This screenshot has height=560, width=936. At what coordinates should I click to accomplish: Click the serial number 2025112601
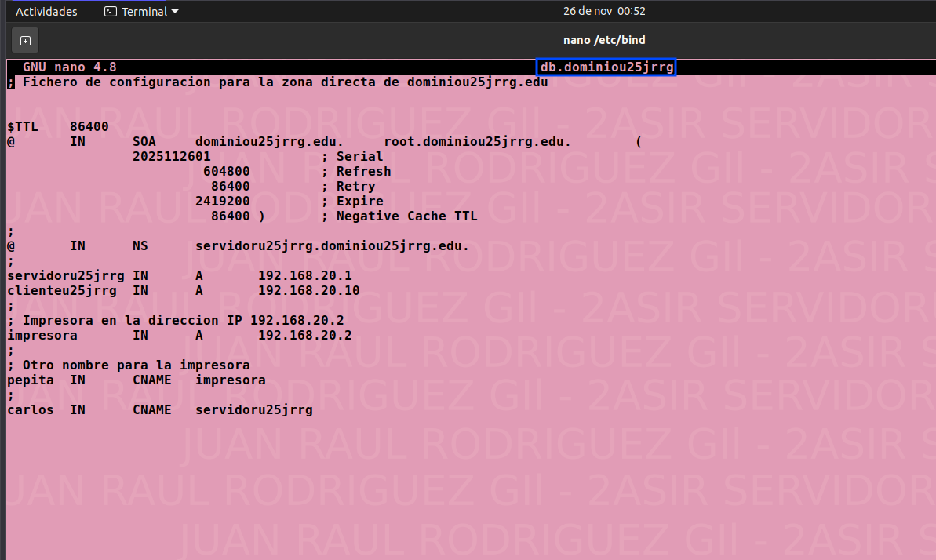(x=171, y=156)
